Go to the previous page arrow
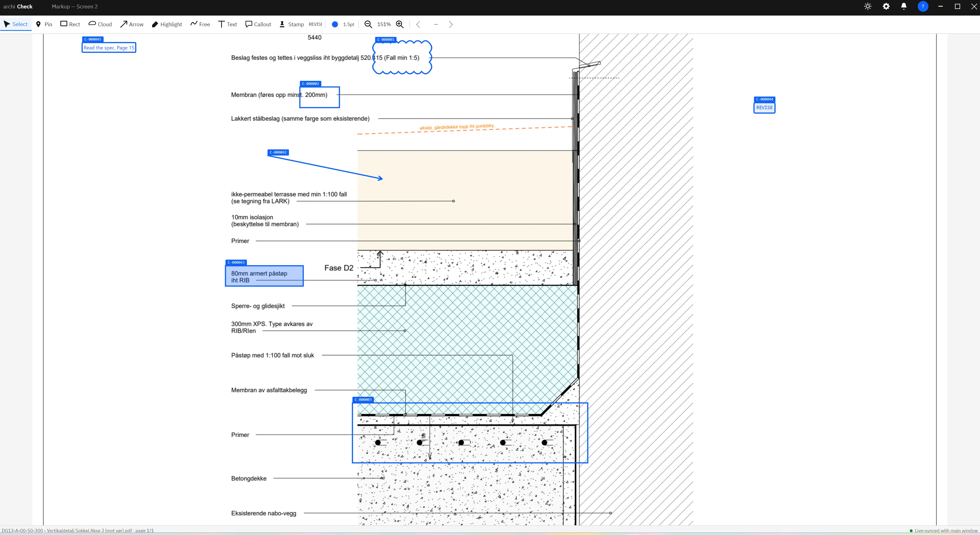This screenshot has width=980, height=535. pyautogui.click(x=418, y=24)
